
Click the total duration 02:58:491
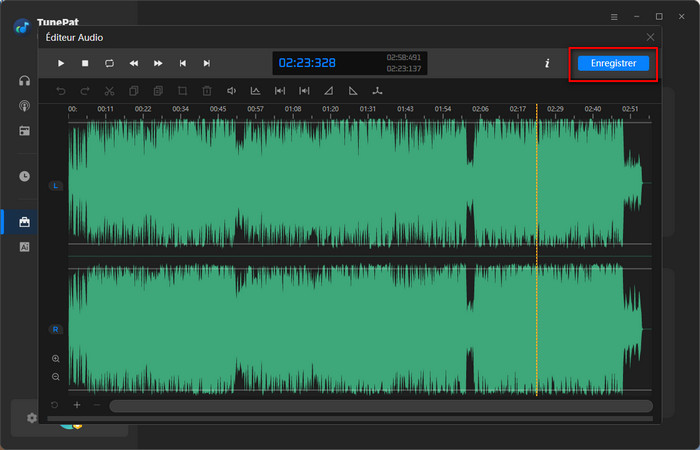coord(404,58)
